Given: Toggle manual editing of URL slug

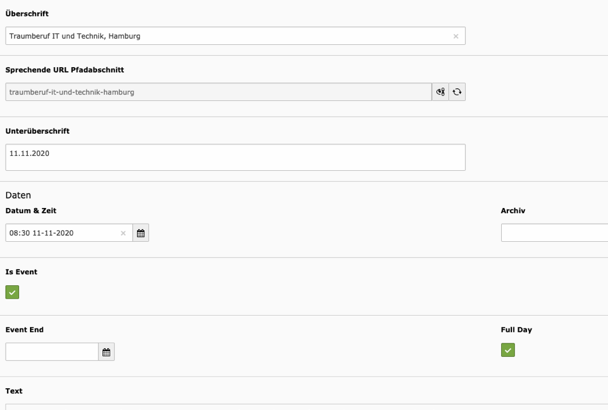Looking at the screenshot, I should point(440,92).
